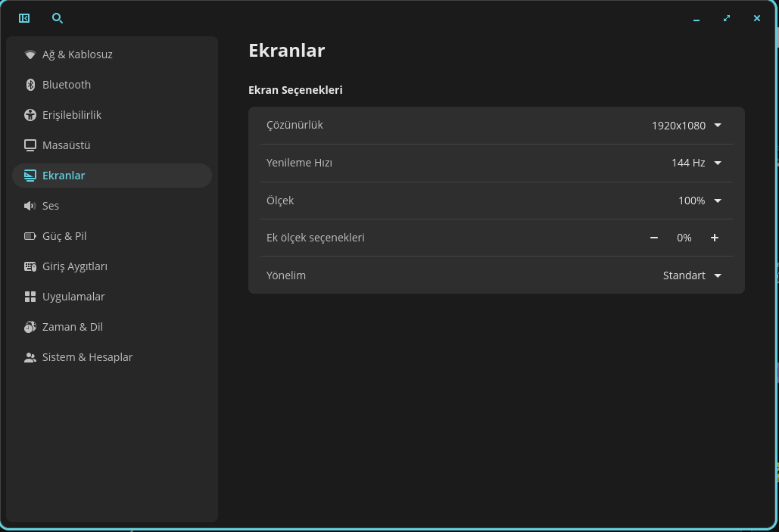Viewport: 779px width, 532px height.
Task: Minimize the settings window
Action: point(696,19)
